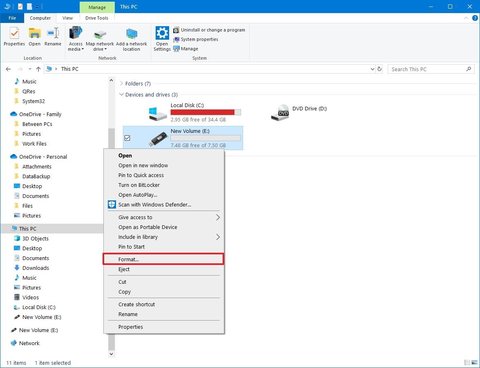The width and height of the screenshot is (480, 368).
Task: Click the search magnifier icon
Action: coord(468,69)
